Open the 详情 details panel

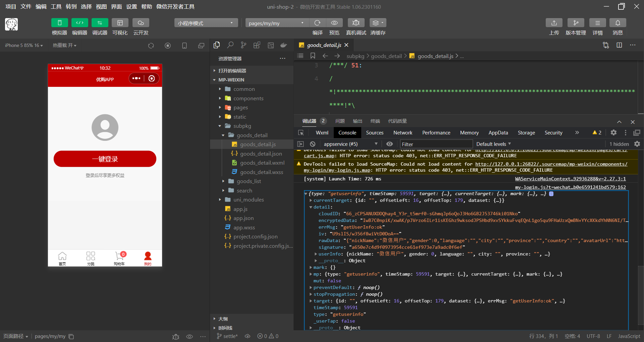coord(597,23)
